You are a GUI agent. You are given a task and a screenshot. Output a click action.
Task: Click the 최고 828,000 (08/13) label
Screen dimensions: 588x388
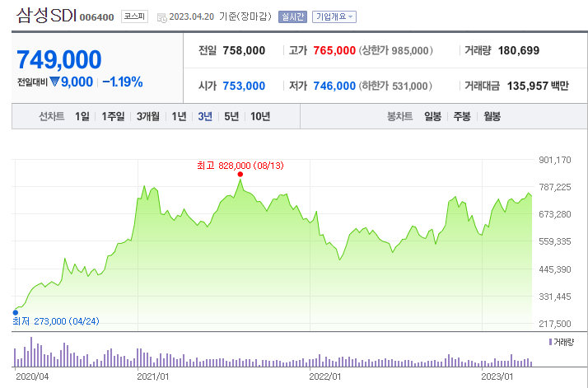[x=240, y=166]
